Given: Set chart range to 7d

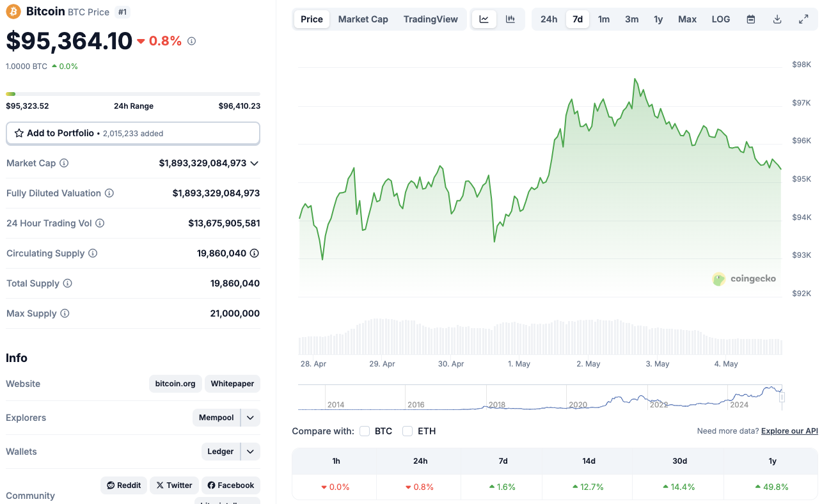Looking at the screenshot, I should click(x=578, y=19).
